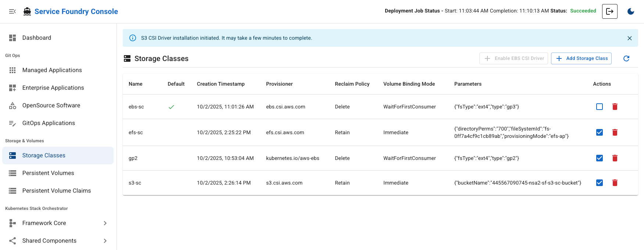Open the Dashboard page
This screenshot has width=644, height=250.
(36, 38)
